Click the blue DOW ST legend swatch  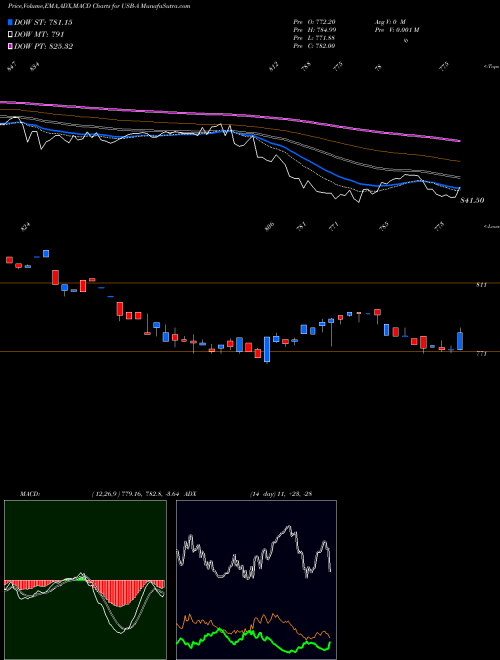click(x=10, y=22)
